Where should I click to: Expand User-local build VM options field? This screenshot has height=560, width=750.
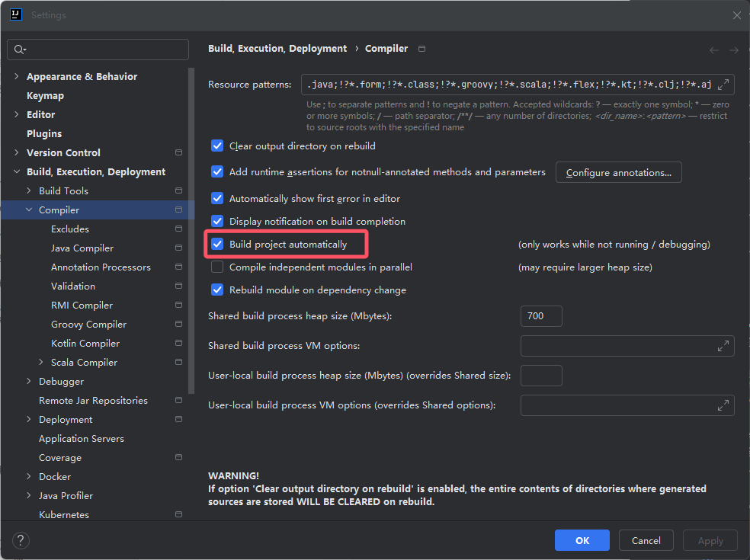(723, 405)
